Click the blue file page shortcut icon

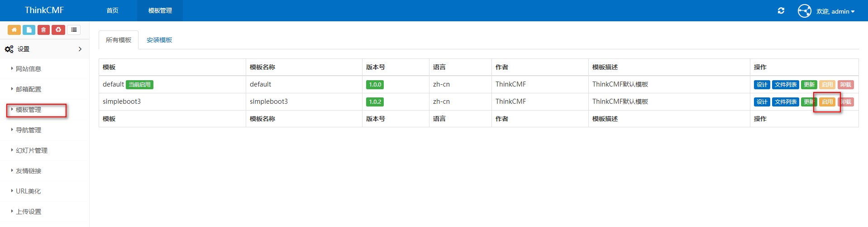click(29, 30)
